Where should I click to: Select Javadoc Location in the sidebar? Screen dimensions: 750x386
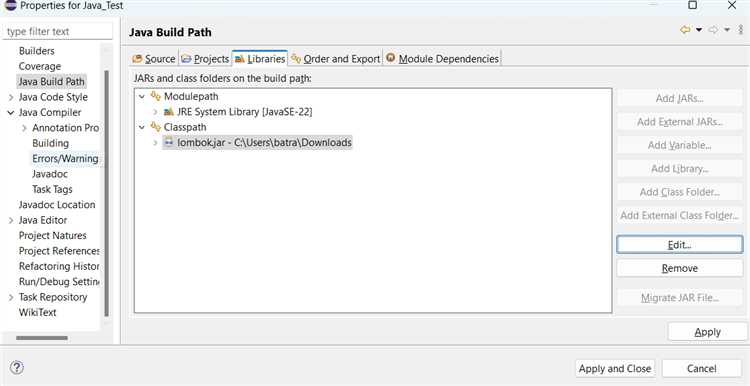click(x=57, y=205)
